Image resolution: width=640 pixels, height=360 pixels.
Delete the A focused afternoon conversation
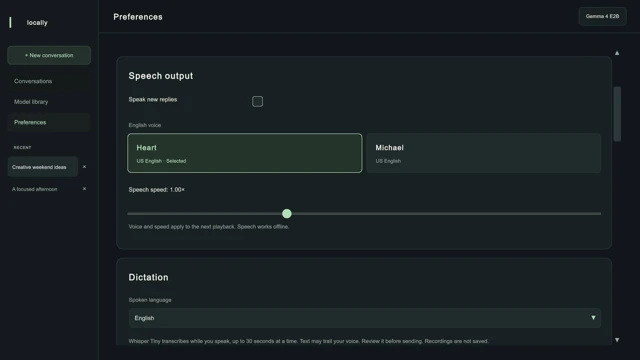point(84,189)
